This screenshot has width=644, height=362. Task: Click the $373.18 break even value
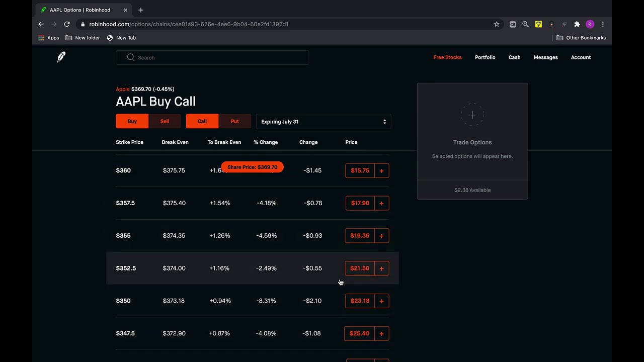pos(174,301)
